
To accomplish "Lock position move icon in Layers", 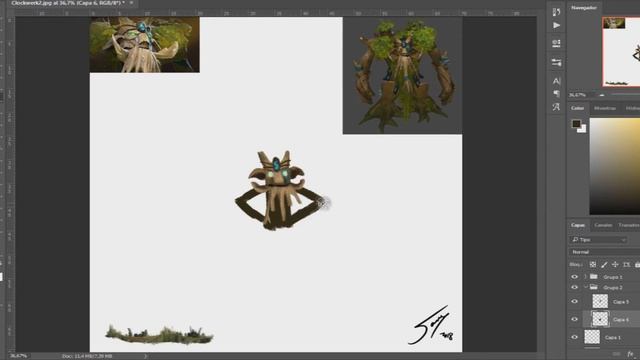I will (x=615, y=264).
